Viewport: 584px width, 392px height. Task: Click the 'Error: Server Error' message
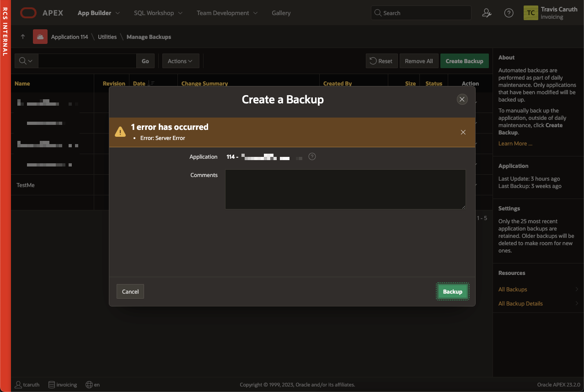click(x=162, y=138)
